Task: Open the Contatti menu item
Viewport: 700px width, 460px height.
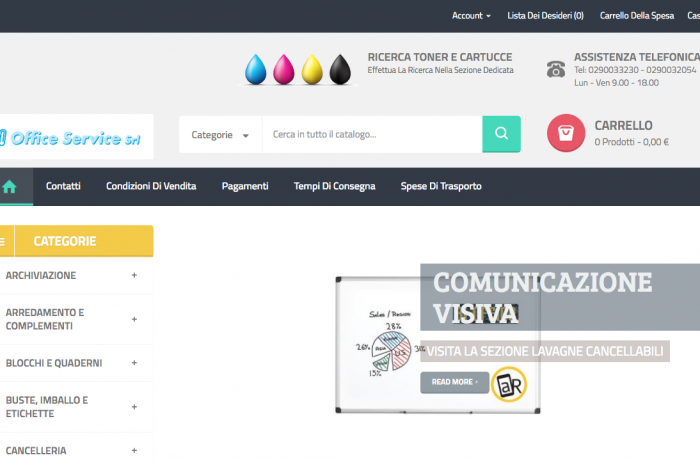Action: (63, 186)
